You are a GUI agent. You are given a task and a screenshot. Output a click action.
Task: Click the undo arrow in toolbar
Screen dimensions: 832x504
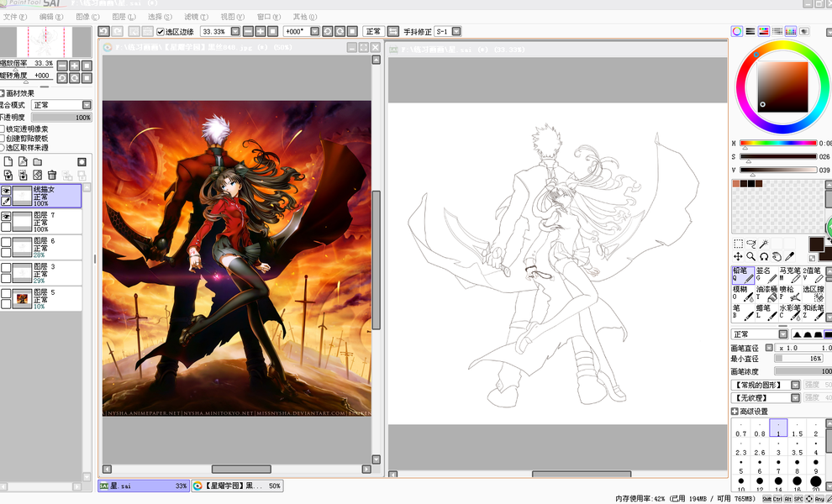(103, 32)
